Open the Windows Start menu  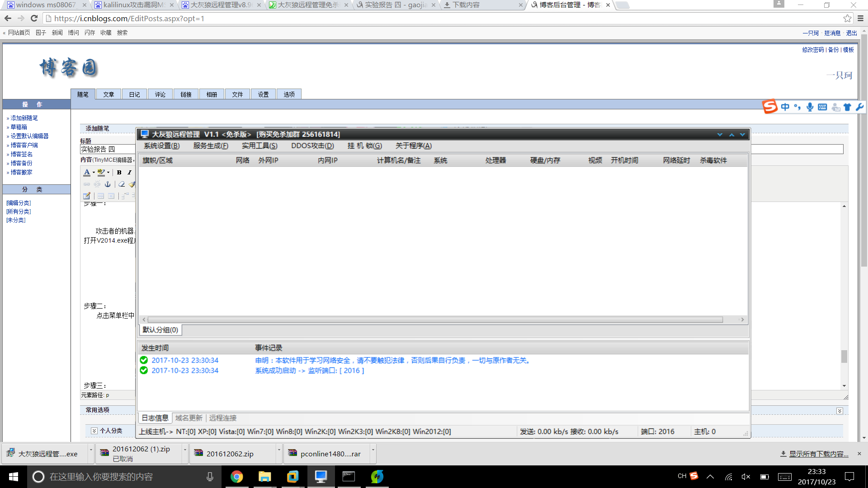click(x=14, y=477)
